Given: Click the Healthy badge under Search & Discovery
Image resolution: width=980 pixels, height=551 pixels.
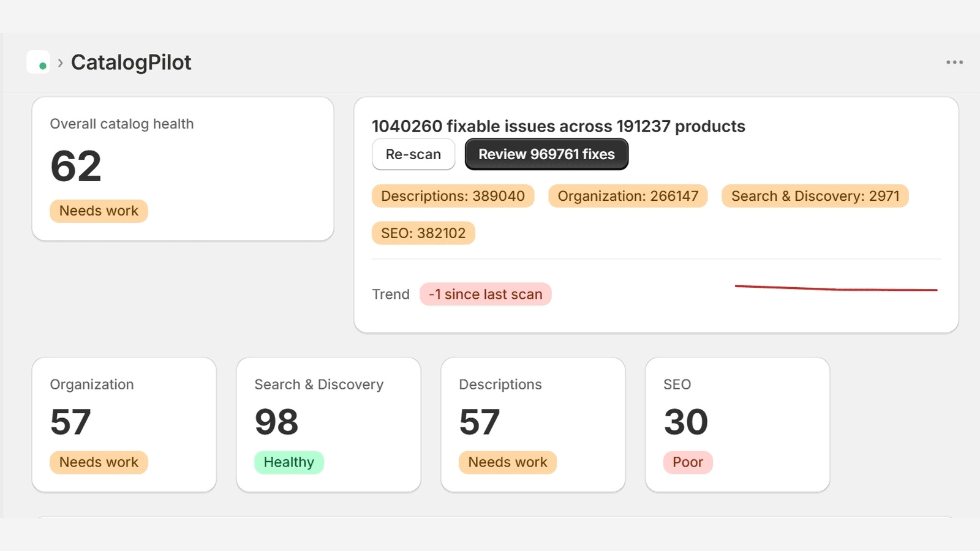Looking at the screenshot, I should pyautogui.click(x=289, y=462).
